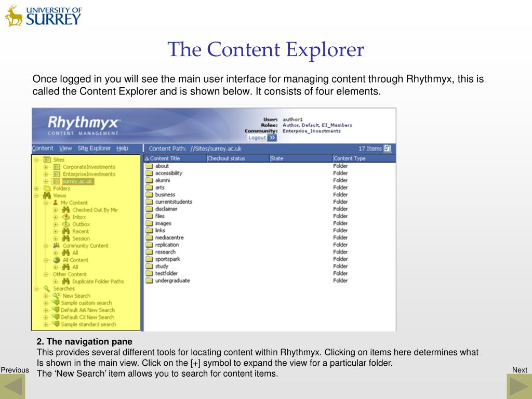Sort by Content Type column header

pyautogui.click(x=364, y=158)
